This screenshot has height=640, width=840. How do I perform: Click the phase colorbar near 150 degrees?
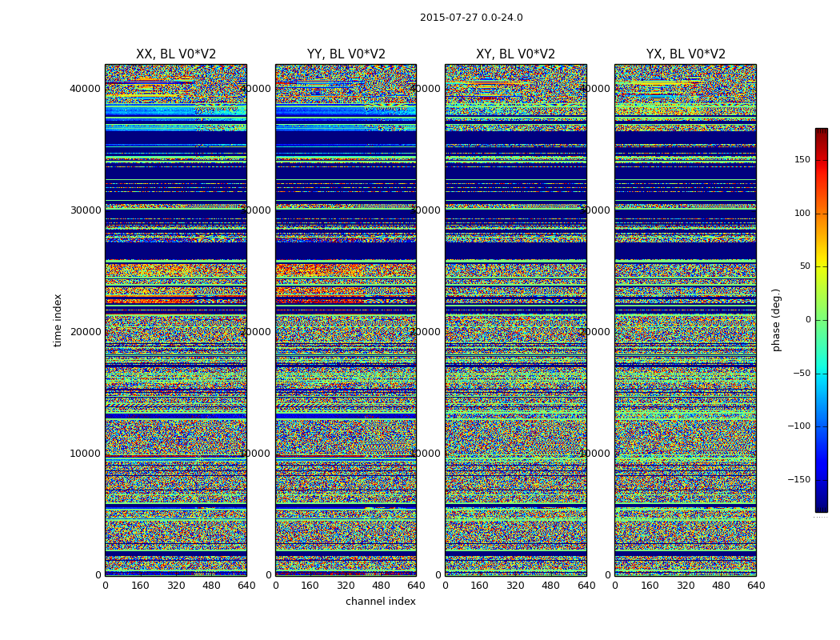(822, 159)
